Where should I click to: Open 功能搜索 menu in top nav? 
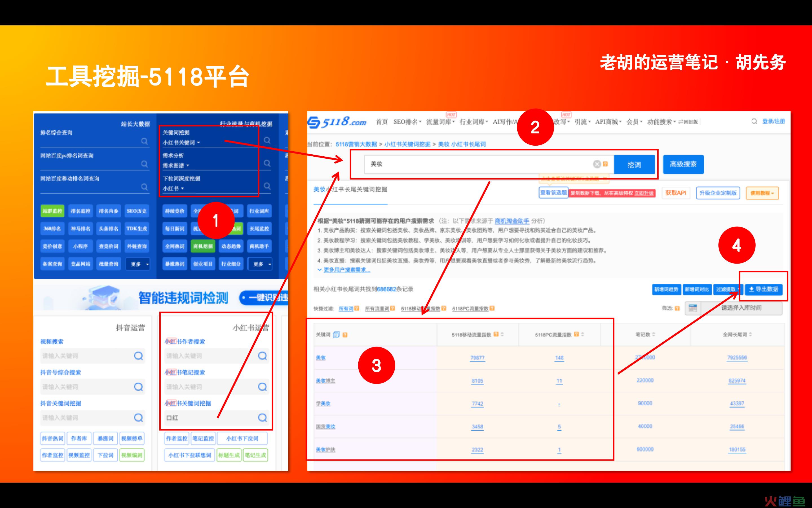coord(661,122)
